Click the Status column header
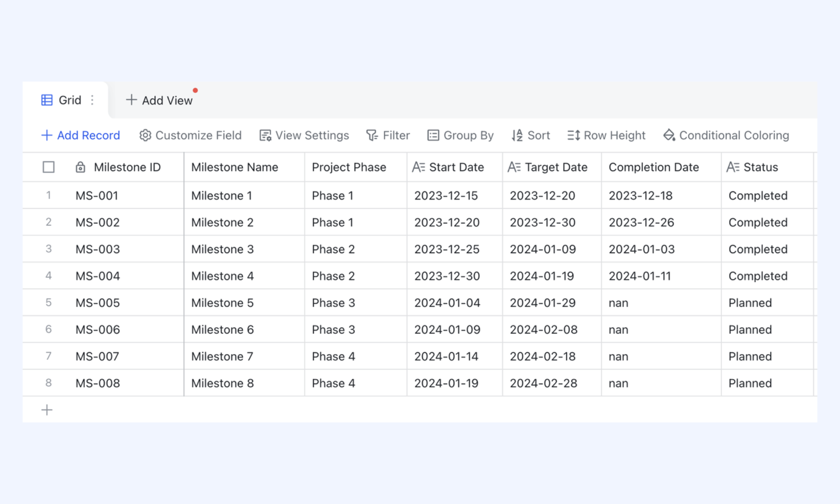Viewport: 840px width, 504px height. coord(768,167)
